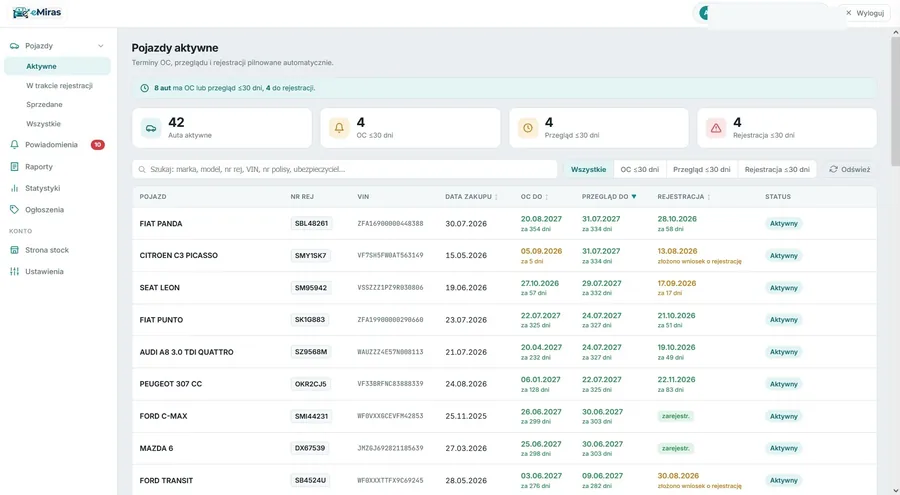The height and width of the screenshot is (495, 900).
Task: Click the magnifier icon in search field
Action: 142,169
